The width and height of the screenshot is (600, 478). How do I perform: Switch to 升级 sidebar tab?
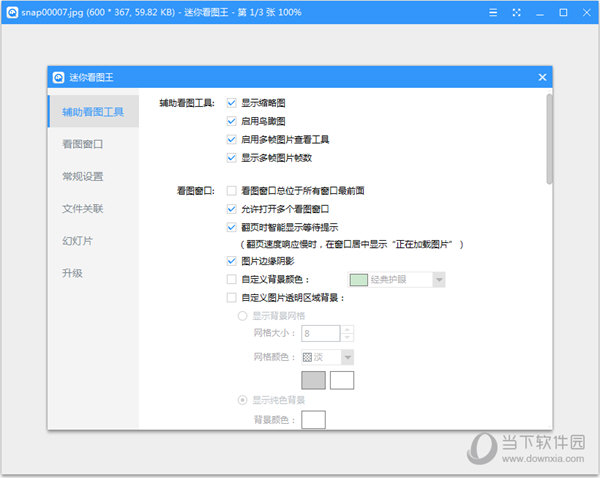point(93,273)
